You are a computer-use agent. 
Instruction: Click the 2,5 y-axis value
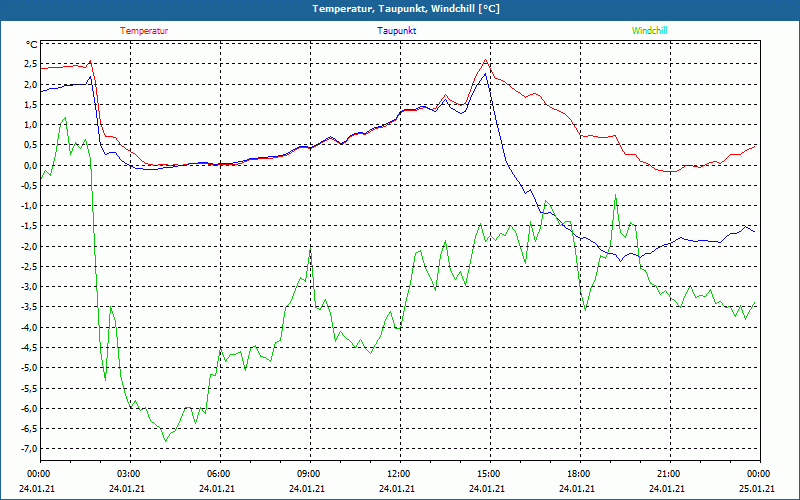(x=31, y=64)
